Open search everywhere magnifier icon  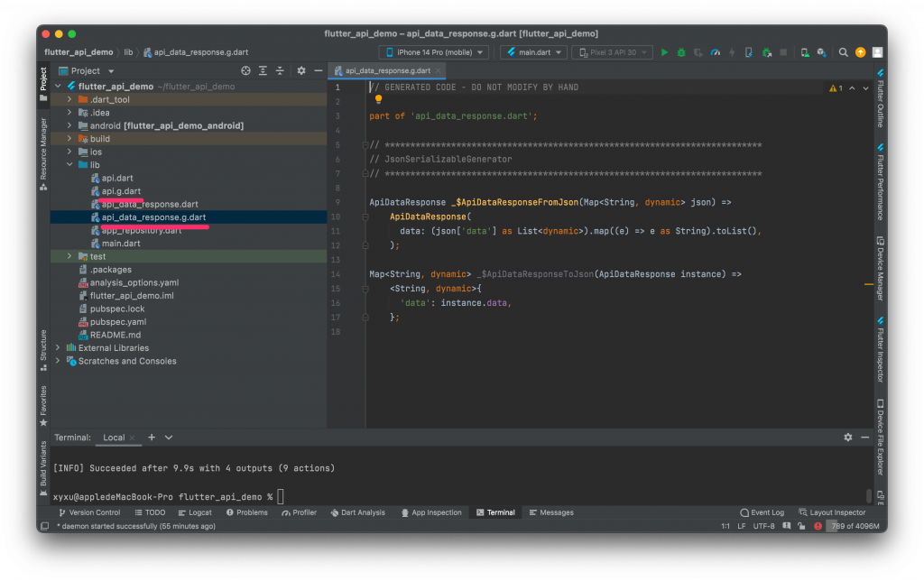(x=843, y=52)
